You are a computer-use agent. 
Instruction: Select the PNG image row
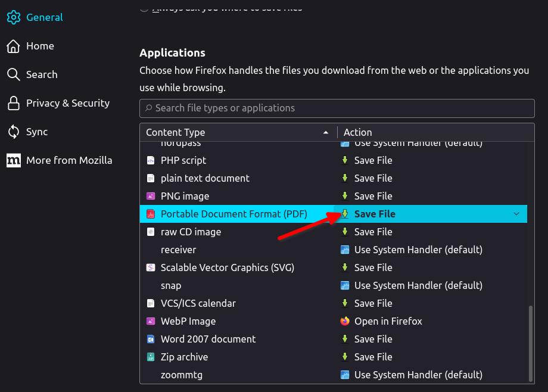[x=334, y=196]
